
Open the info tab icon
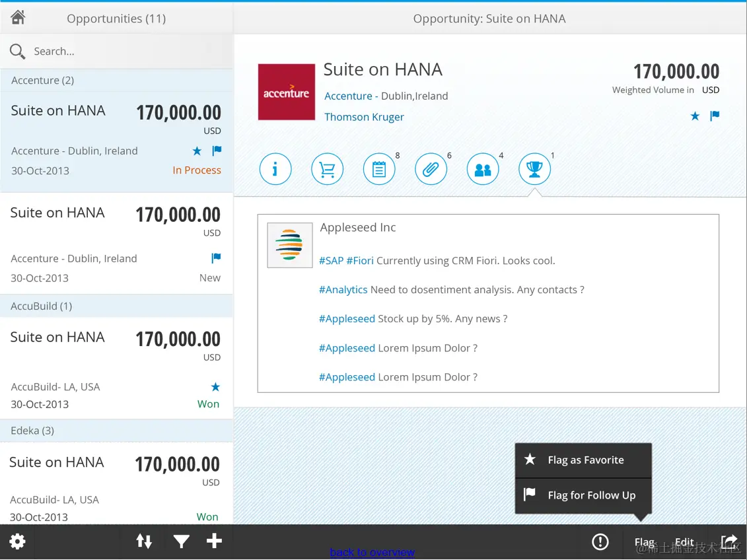[x=275, y=169]
